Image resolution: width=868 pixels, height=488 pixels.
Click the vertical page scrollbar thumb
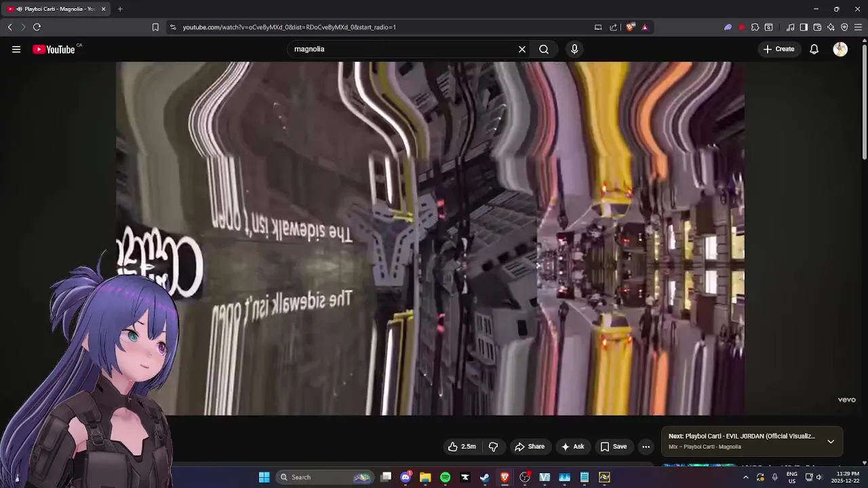click(x=864, y=102)
